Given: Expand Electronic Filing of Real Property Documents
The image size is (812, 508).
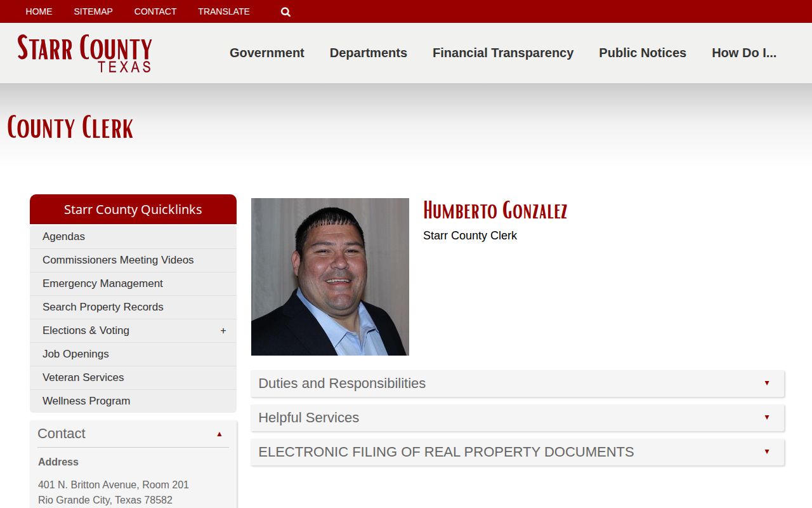Looking at the screenshot, I should tap(518, 452).
